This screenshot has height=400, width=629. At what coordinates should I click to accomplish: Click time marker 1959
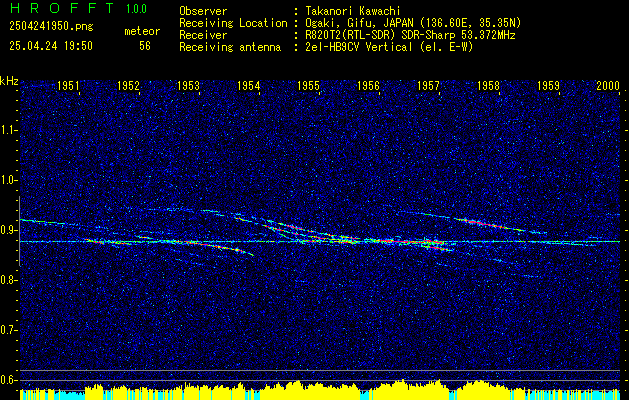click(549, 85)
